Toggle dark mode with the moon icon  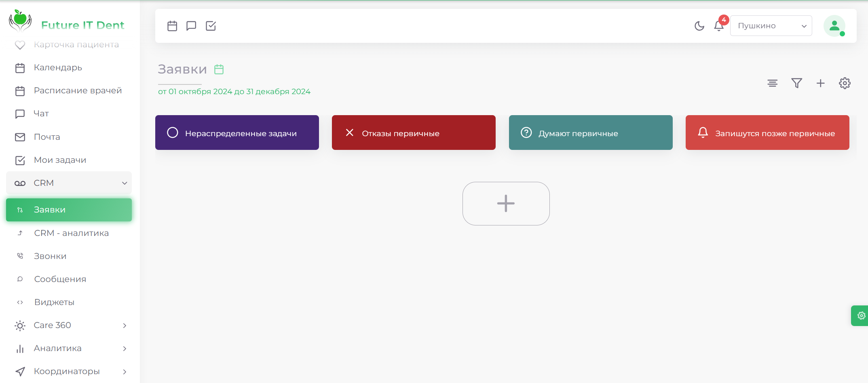(699, 26)
